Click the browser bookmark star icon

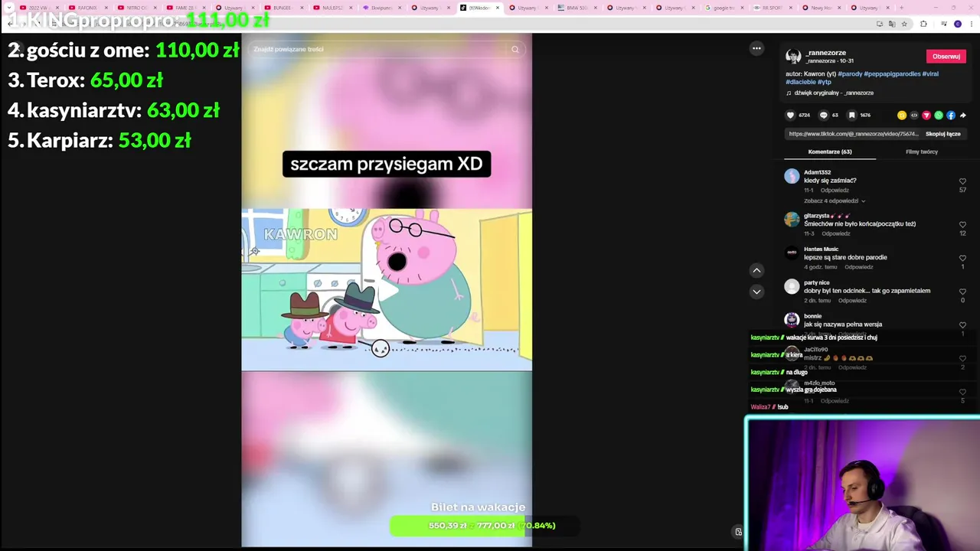coord(904,24)
